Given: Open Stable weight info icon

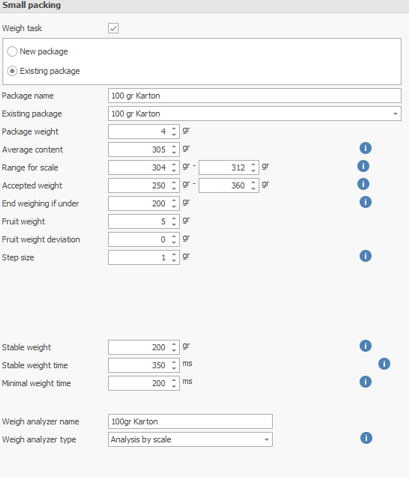Looking at the screenshot, I should 365,346.
